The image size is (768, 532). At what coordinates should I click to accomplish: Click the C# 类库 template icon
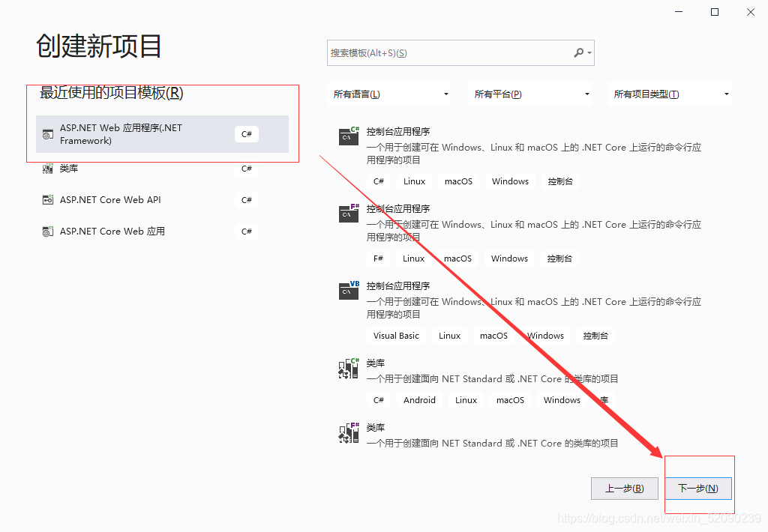pyautogui.click(x=349, y=368)
